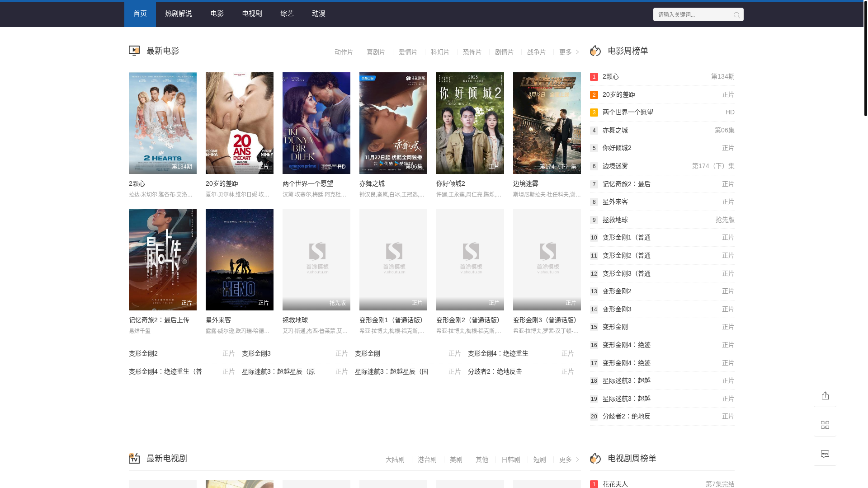Viewport: 868px width, 488px height.
Task: Filter TV series by 美剧
Action: [456, 460]
